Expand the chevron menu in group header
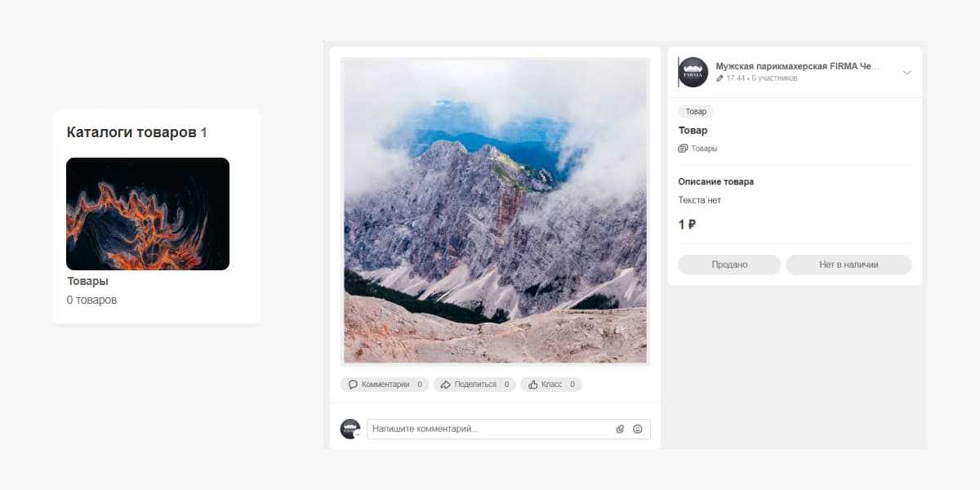 click(906, 73)
